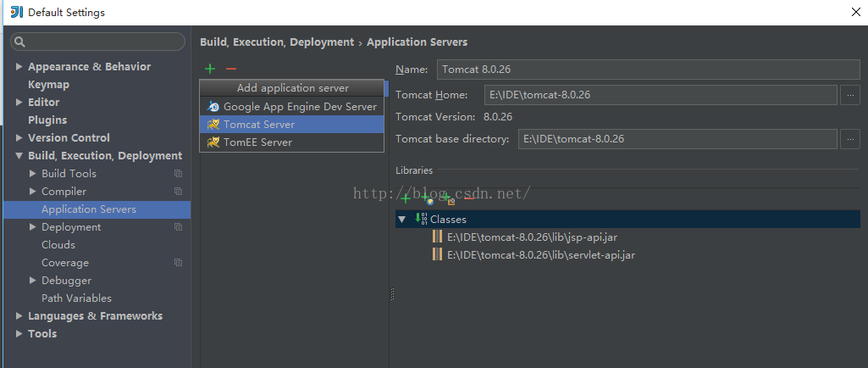This screenshot has width=868, height=368.
Task: Click the Tomcat Server cat icon
Action: pyautogui.click(x=213, y=124)
